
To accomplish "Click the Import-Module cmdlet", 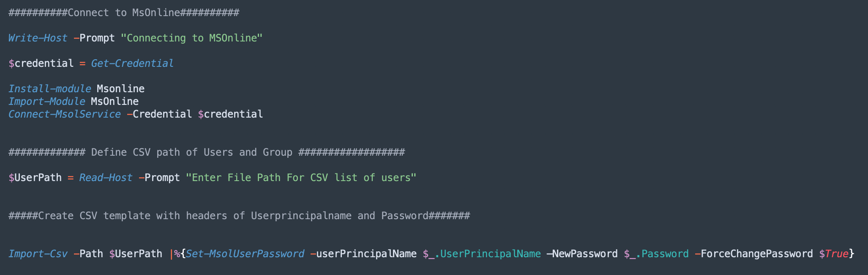I will click(46, 102).
